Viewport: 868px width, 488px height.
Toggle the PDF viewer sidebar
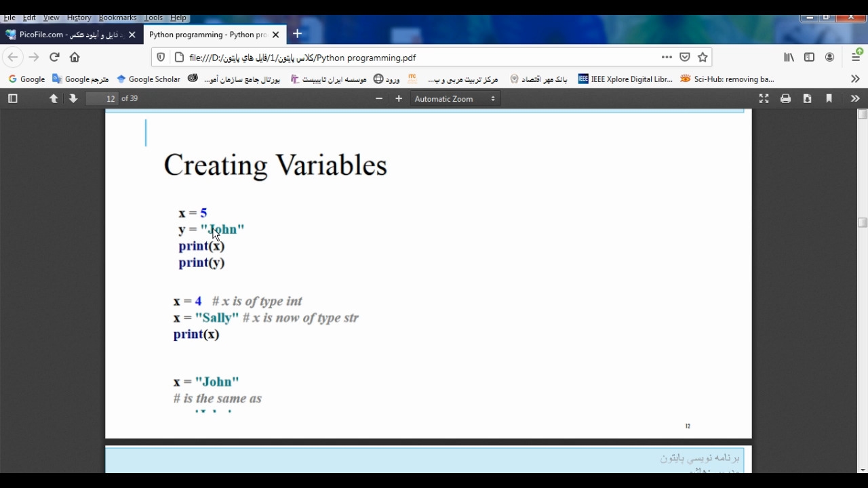pos(12,99)
